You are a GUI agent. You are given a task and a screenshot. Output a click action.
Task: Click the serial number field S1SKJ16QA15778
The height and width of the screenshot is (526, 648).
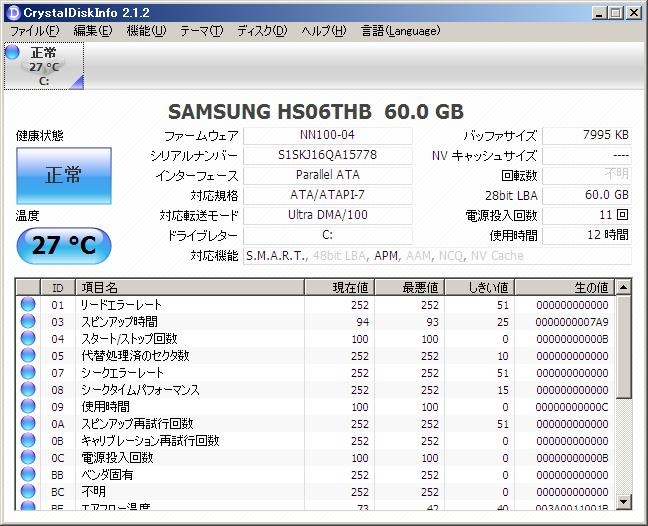(328, 155)
